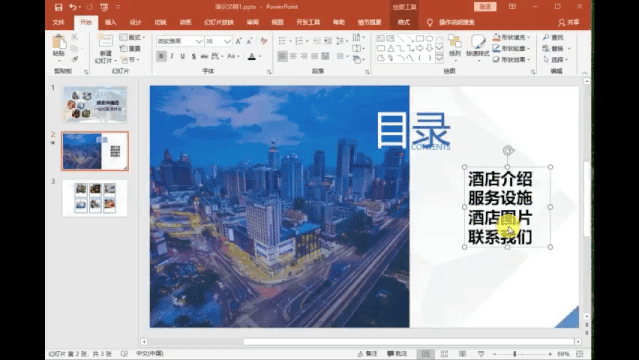Screen dimensions: 639x360
Task: Pick the oval shape in gallery
Action: 430,39
